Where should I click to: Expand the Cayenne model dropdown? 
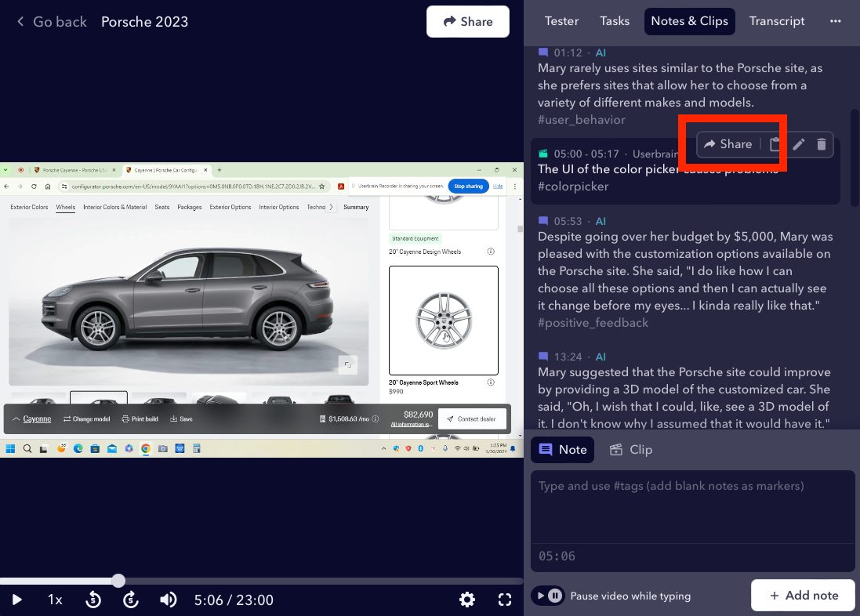(32, 419)
